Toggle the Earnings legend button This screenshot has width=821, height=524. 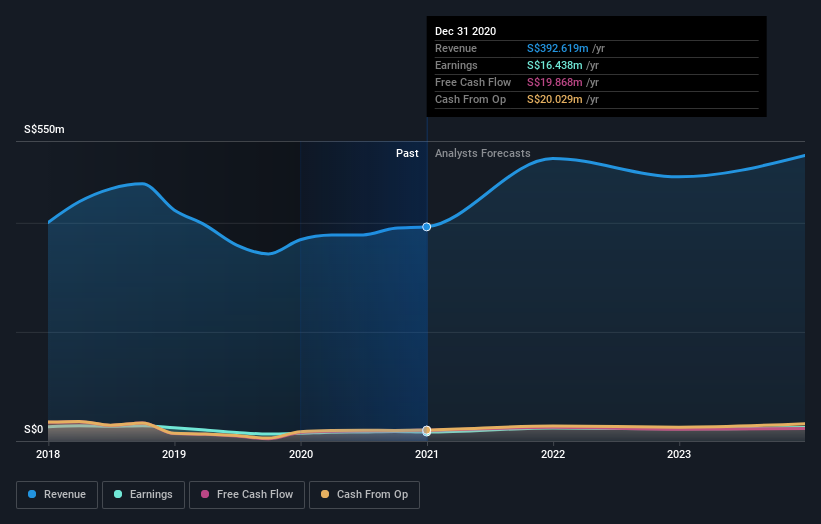[143, 495]
